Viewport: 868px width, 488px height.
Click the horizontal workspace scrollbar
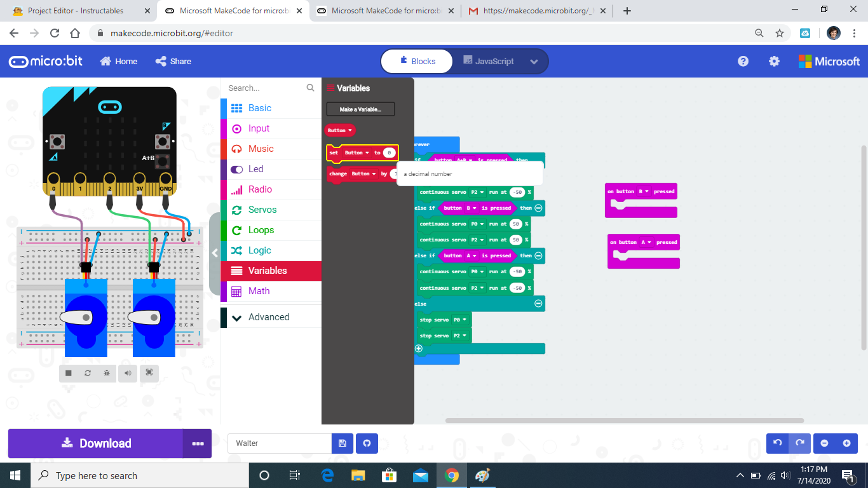(x=625, y=421)
